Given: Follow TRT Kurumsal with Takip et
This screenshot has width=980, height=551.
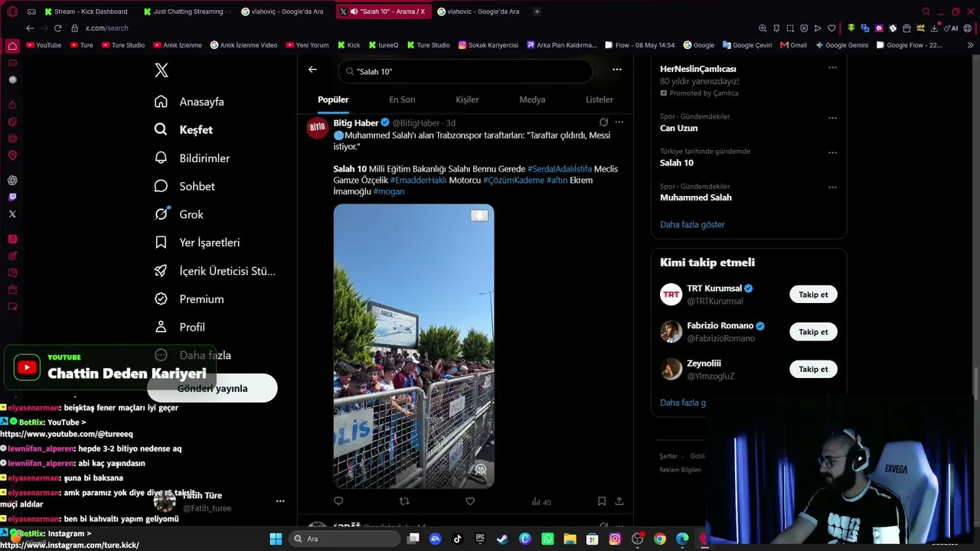Looking at the screenshot, I should tap(813, 295).
